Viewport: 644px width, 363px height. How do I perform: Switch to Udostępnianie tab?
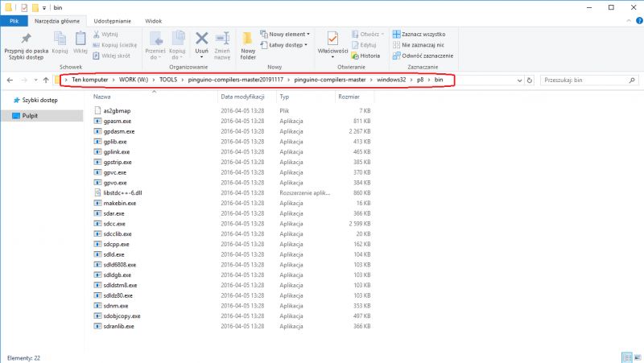(112, 21)
